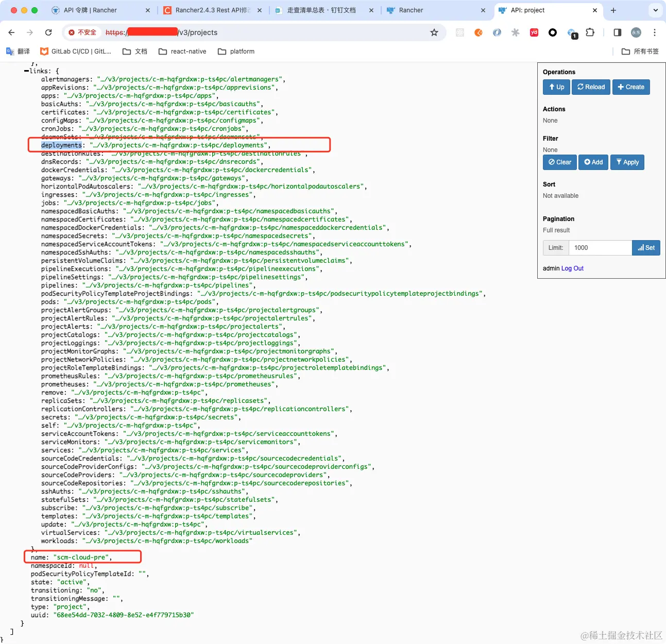Open the secrets link URL
666x644 pixels.
coord(156,417)
